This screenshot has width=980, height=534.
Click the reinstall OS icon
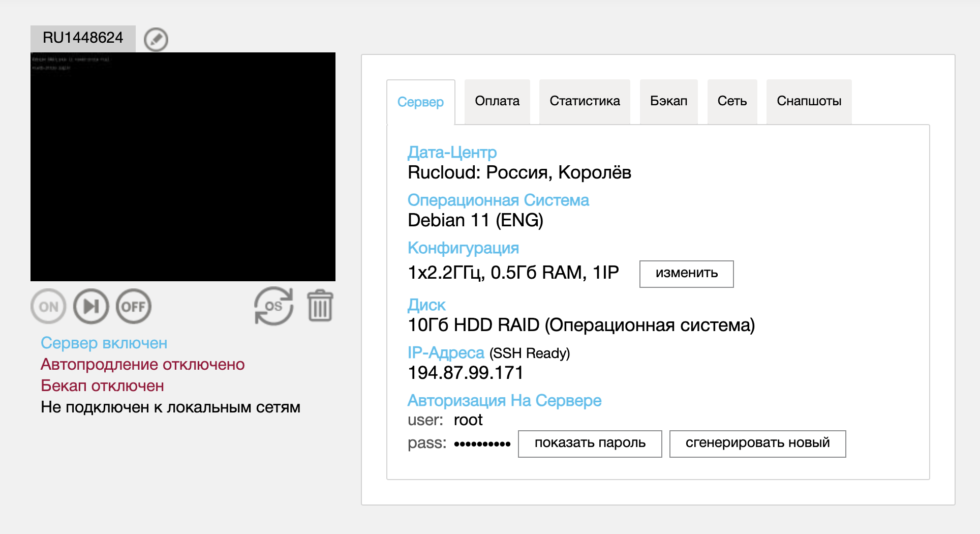(274, 306)
